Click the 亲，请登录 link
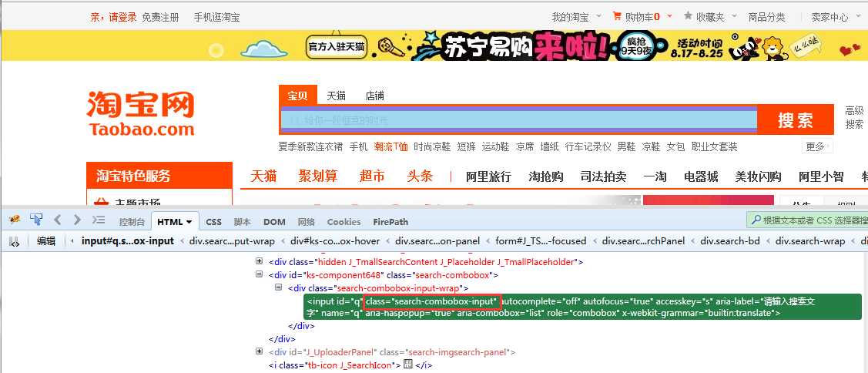868x373 pixels. [x=113, y=17]
